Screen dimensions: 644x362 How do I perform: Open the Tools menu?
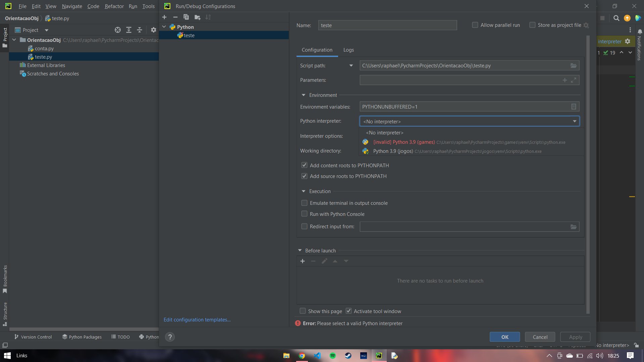click(148, 6)
